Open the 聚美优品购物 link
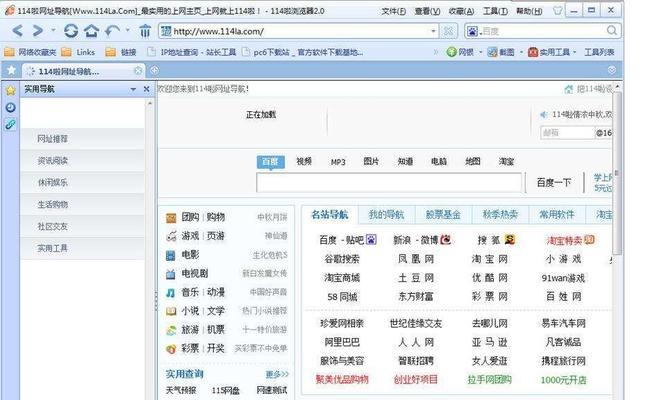This screenshot has width=666, height=400. coord(342,380)
